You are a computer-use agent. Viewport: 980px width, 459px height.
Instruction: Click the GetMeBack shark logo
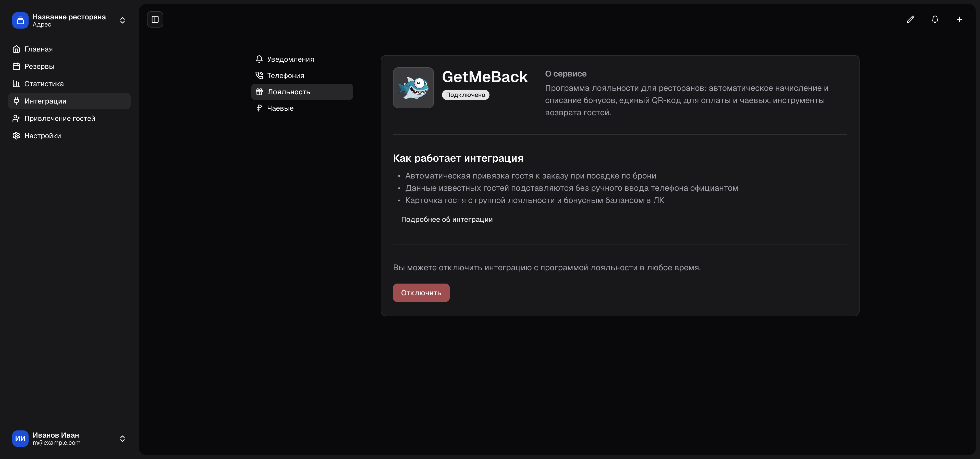coord(413,88)
